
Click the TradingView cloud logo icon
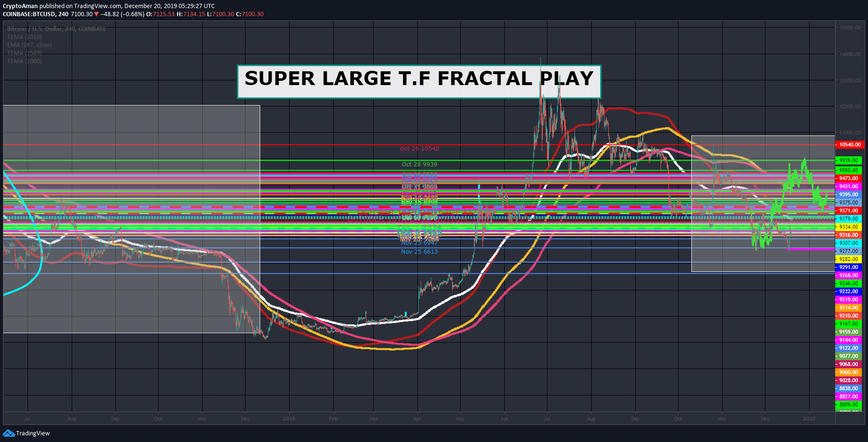point(9,433)
